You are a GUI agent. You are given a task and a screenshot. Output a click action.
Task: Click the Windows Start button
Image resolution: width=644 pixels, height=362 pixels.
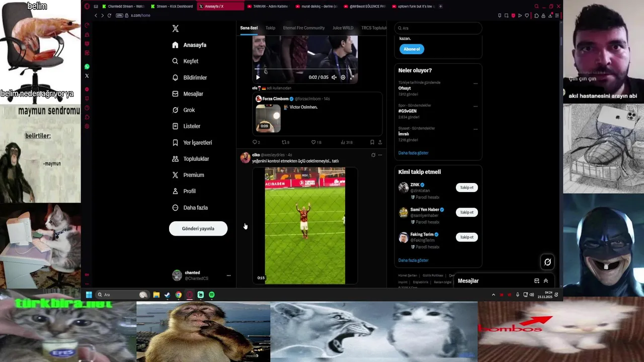tap(89, 295)
